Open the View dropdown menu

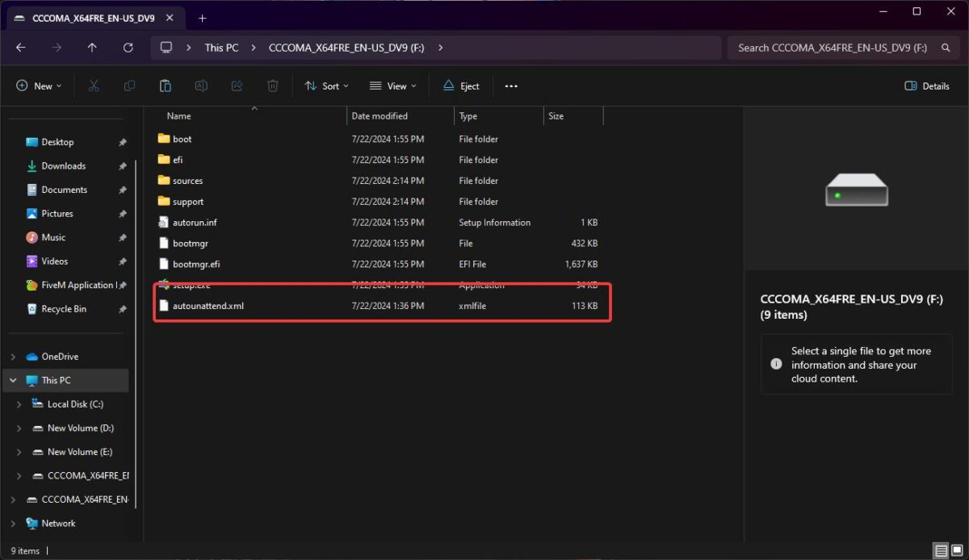click(392, 86)
